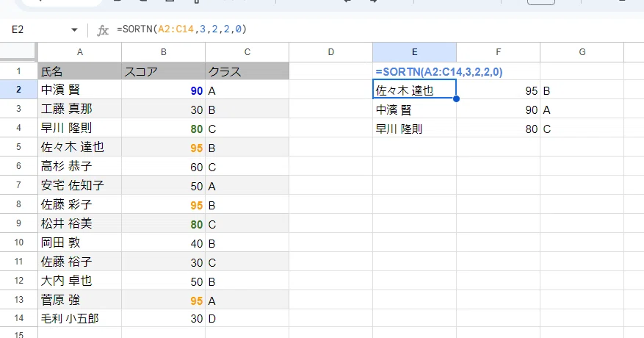Click the cell 菅原 強
The height and width of the screenshot is (338, 644).
80,300
